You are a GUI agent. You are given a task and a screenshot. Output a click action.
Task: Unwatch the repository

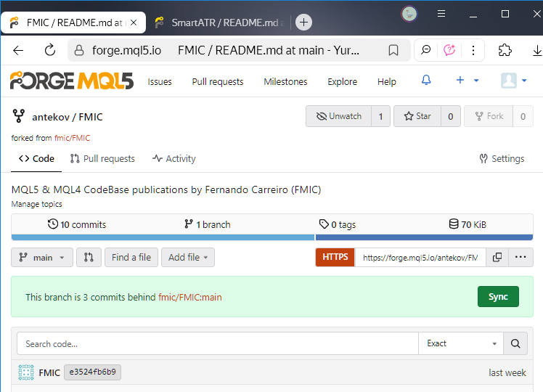click(x=339, y=116)
